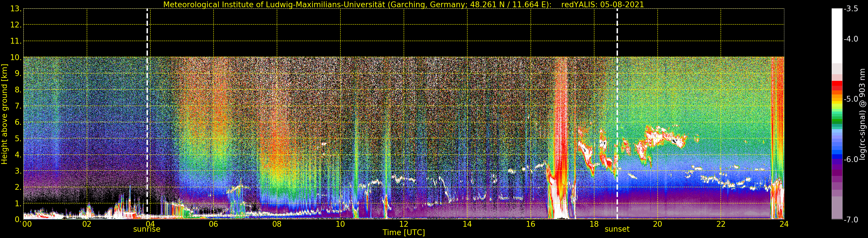The width and height of the screenshot is (868, 238).
Task: Click the 'Time [UTC]' axis title
Action: pyautogui.click(x=404, y=233)
